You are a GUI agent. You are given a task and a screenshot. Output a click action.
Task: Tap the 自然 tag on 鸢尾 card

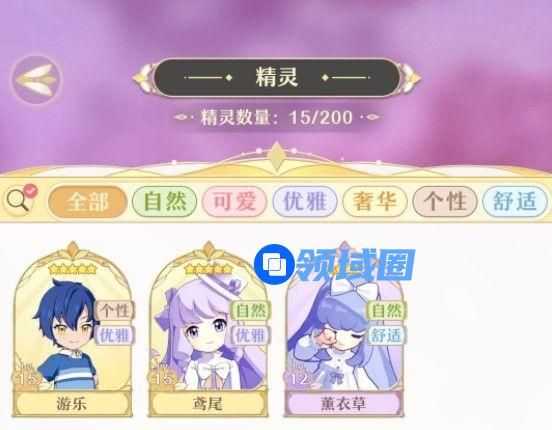(x=251, y=311)
